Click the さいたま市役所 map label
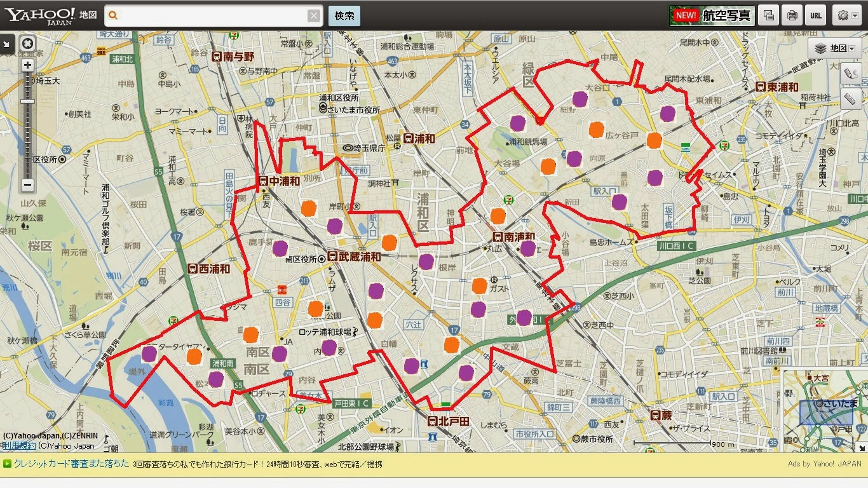The height and width of the screenshot is (488, 868). 349,110
